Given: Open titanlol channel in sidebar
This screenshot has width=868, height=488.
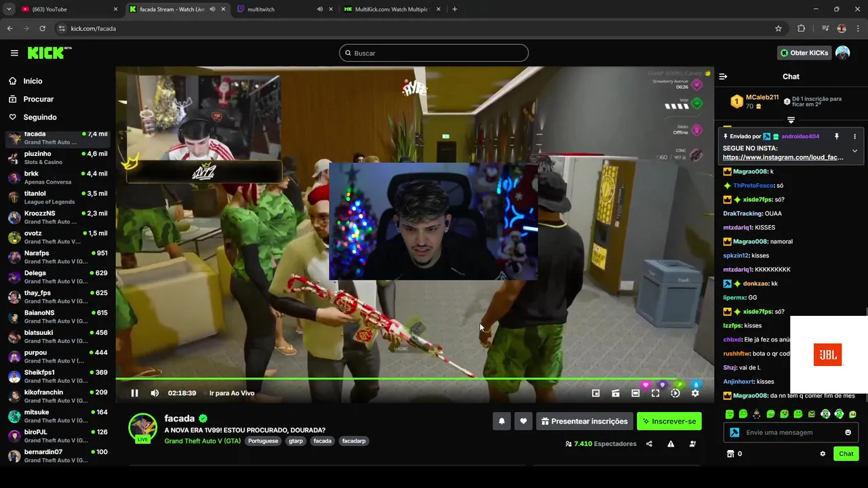Looking at the screenshot, I should 58,197.
